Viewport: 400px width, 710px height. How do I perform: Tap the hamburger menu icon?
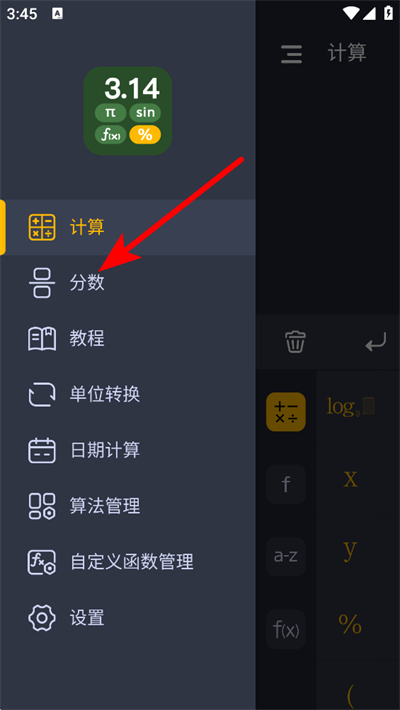pos(291,54)
